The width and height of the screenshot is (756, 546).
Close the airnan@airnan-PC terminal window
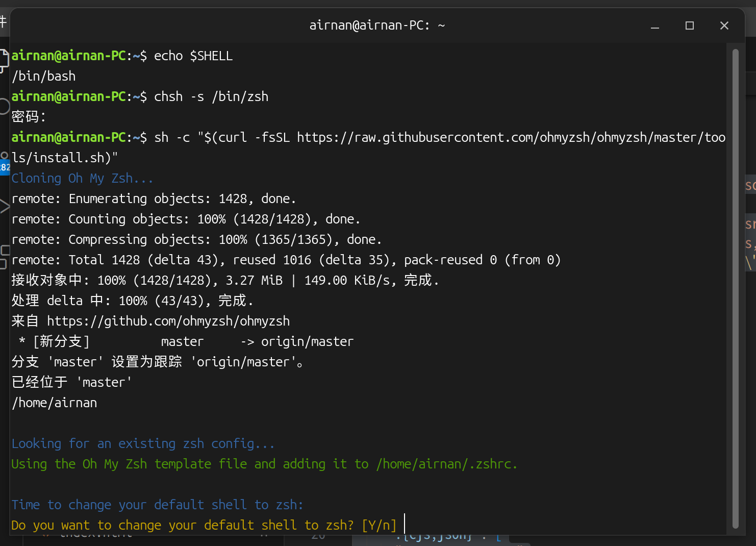(x=724, y=26)
